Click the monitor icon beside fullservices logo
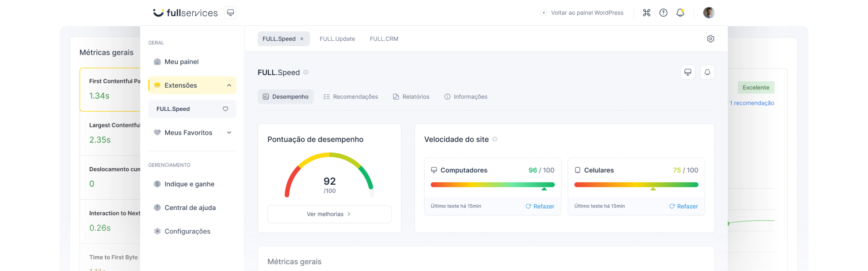 (x=231, y=13)
